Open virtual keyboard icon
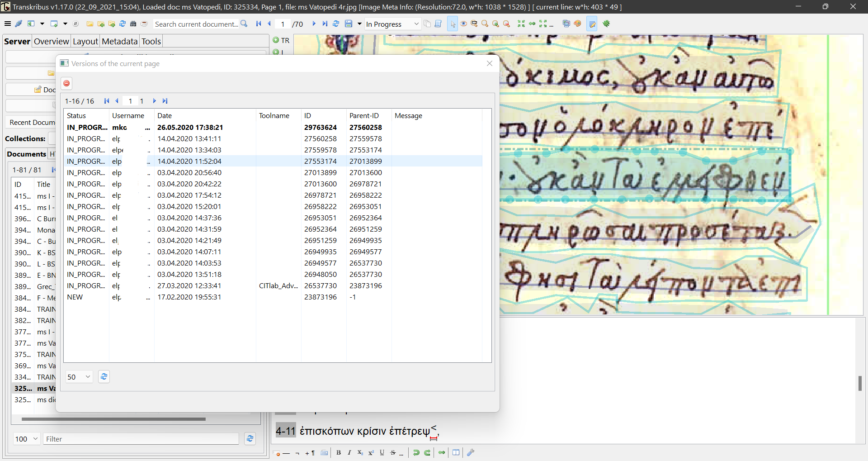This screenshot has height=461, width=868. tap(324, 452)
